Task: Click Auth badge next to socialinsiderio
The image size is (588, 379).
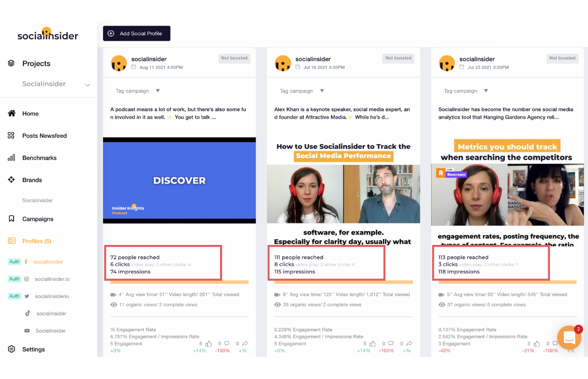Action: [x=15, y=296]
